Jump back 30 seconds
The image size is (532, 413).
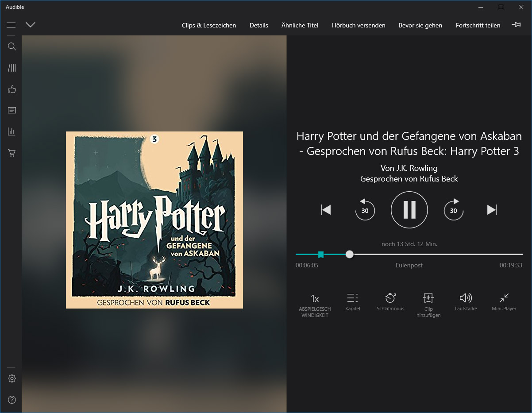tap(365, 210)
